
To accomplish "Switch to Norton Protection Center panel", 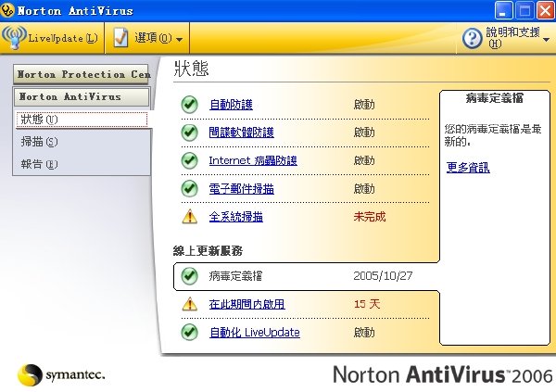I will [x=81, y=74].
